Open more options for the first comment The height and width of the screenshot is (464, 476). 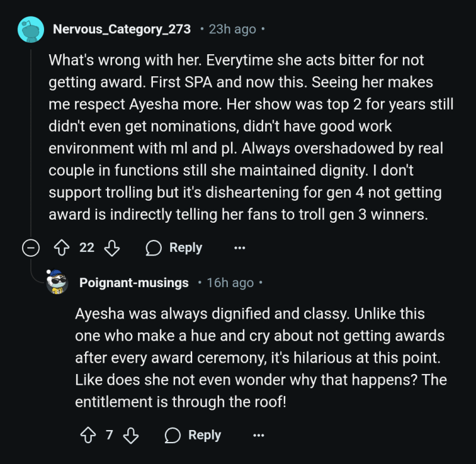(239, 248)
